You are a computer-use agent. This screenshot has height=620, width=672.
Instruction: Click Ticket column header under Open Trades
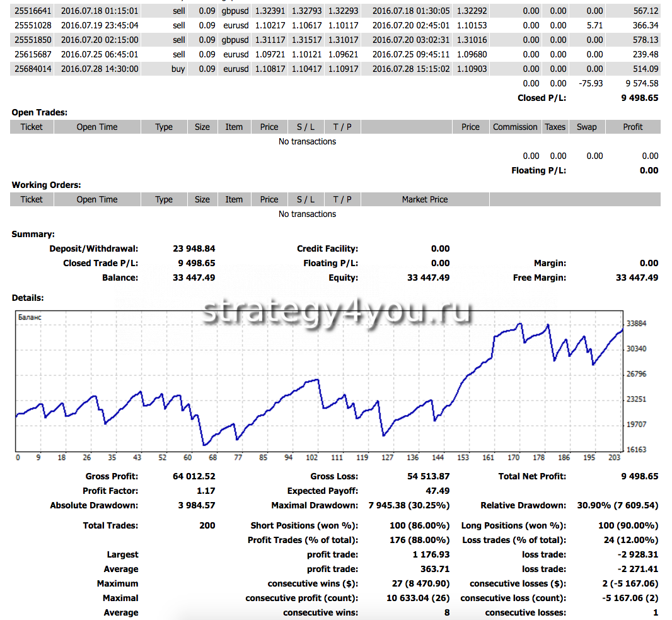pyautogui.click(x=32, y=127)
